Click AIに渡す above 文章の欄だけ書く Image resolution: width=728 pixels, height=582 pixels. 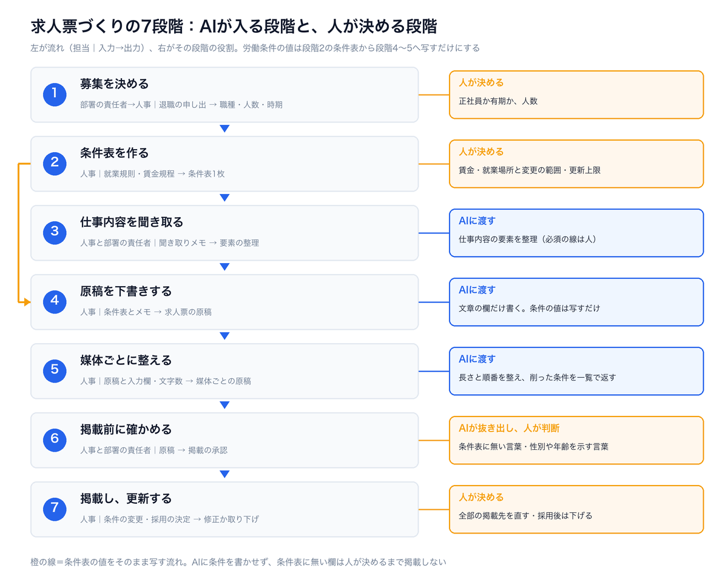coord(477,290)
